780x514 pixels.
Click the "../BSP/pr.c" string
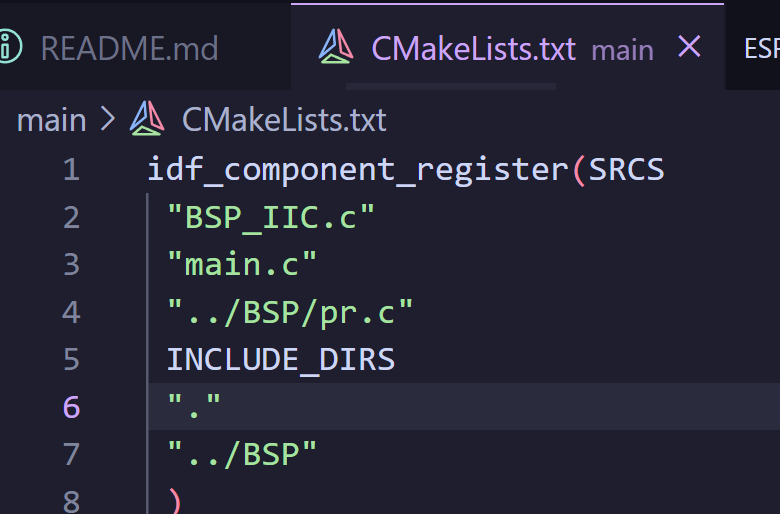coord(290,312)
